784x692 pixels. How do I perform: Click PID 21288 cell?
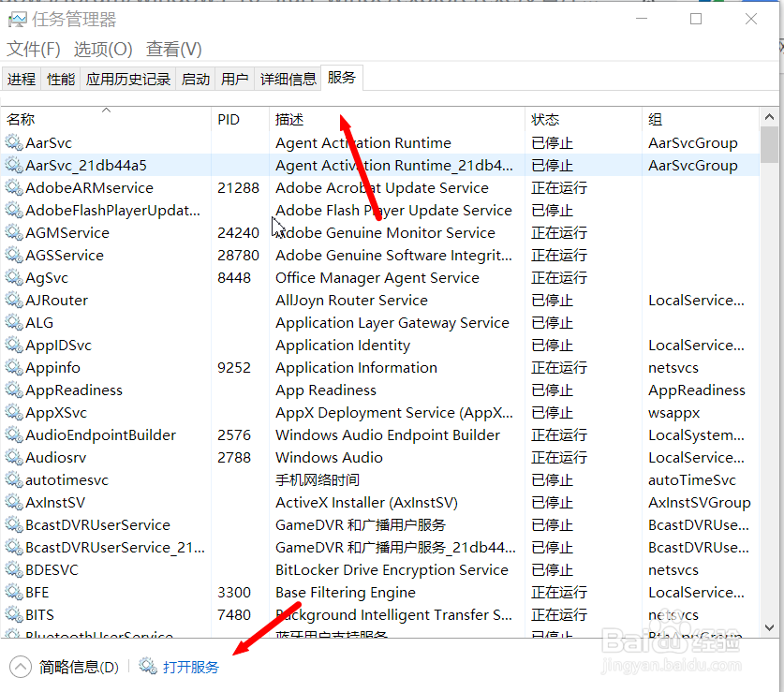coord(238,187)
